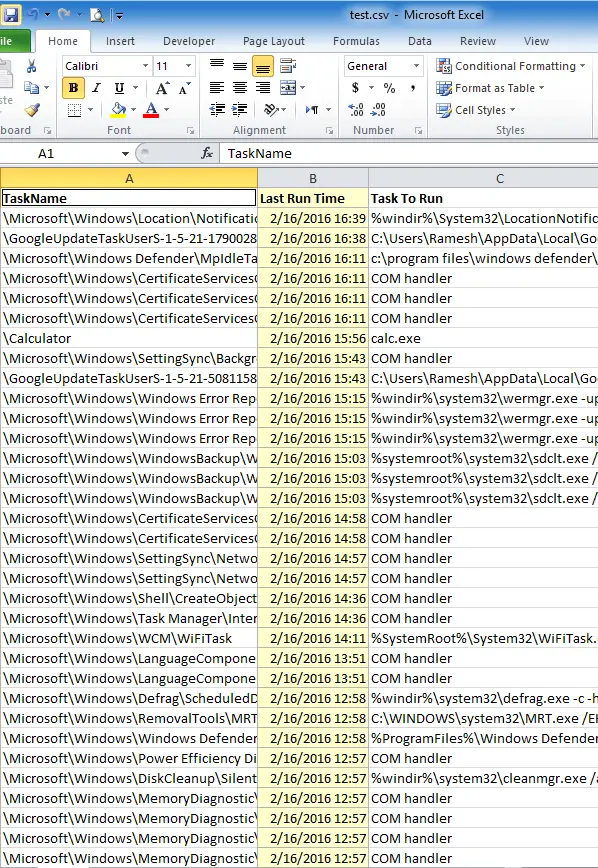
Task: Cut selection with the scissors icon
Action: tap(32, 66)
